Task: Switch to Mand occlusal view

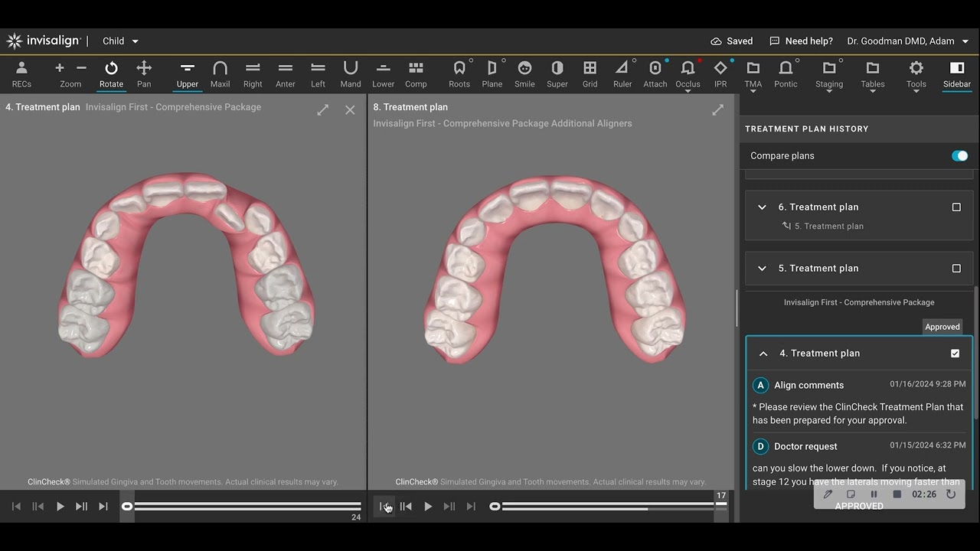Action: [x=351, y=74]
